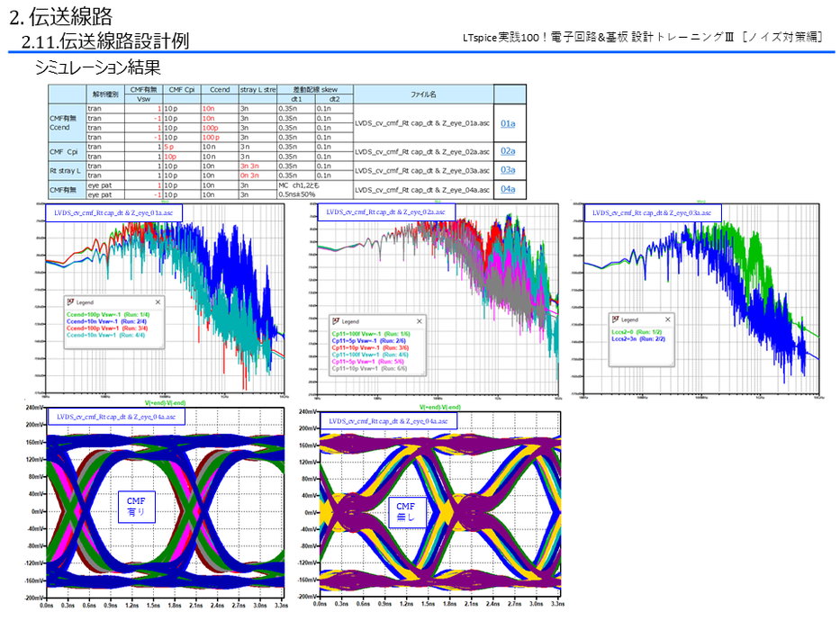Click the Z_eye_04a.asc label on the CMF 無し eye diagram

388,421
